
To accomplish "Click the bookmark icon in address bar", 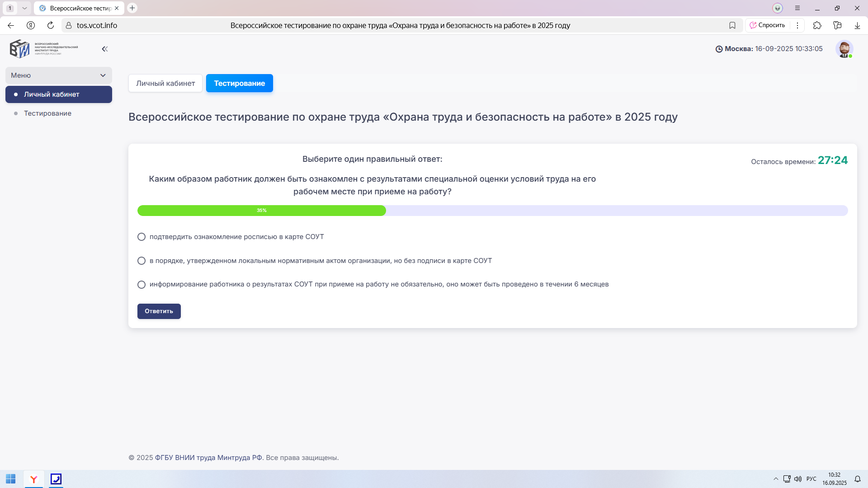I will 732,25.
